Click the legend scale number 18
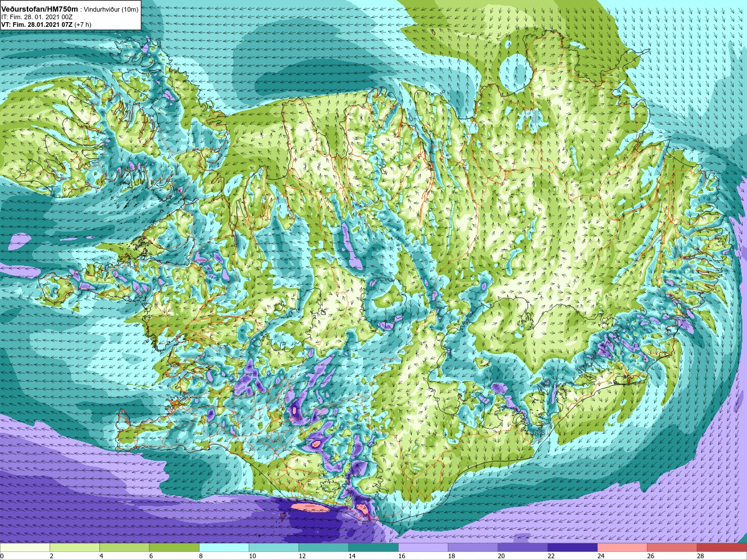This screenshot has width=747, height=560. (452, 556)
